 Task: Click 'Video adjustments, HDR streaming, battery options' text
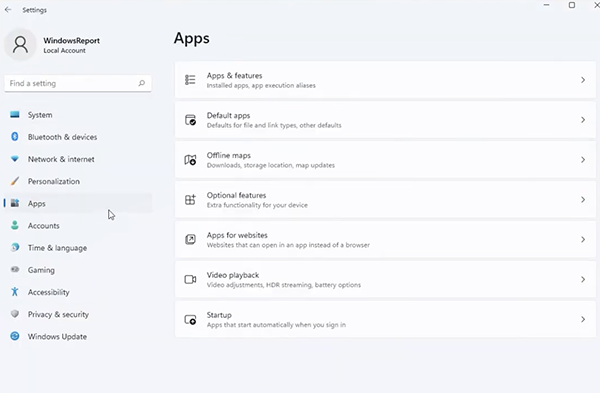[284, 285]
